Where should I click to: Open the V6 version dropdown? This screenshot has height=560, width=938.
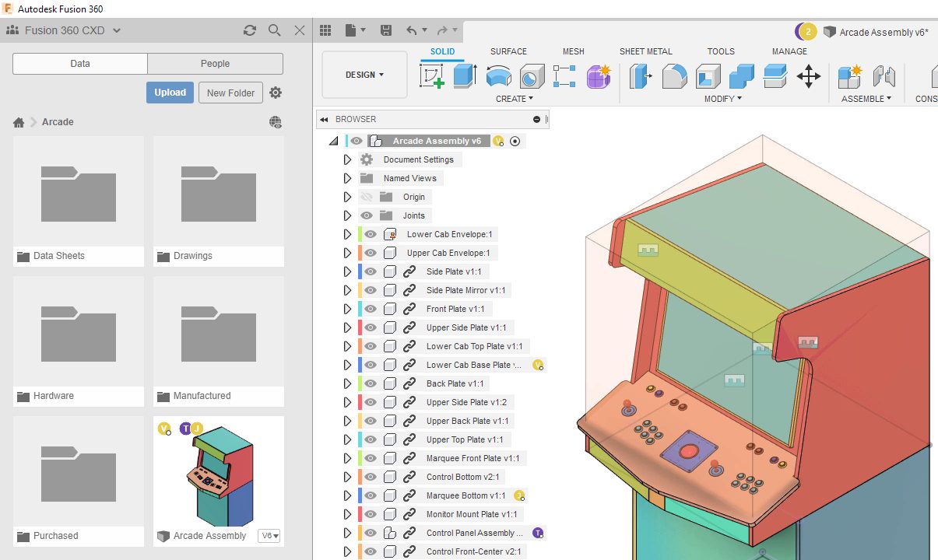click(269, 536)
